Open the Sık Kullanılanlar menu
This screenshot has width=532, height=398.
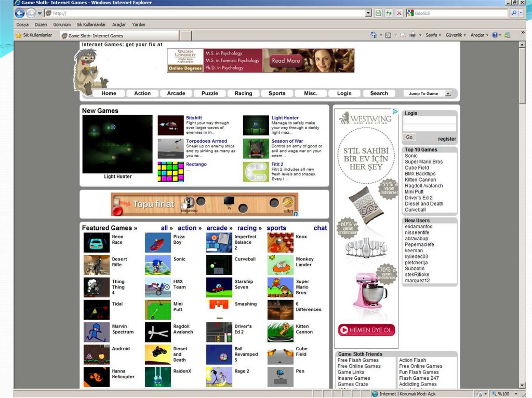click(91, 24)
